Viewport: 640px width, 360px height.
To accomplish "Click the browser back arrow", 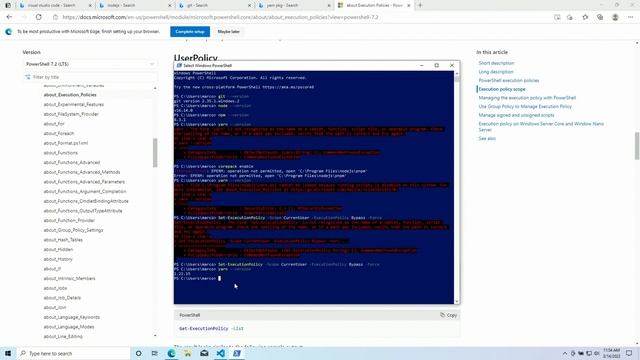I will click(x=9, y=17).
